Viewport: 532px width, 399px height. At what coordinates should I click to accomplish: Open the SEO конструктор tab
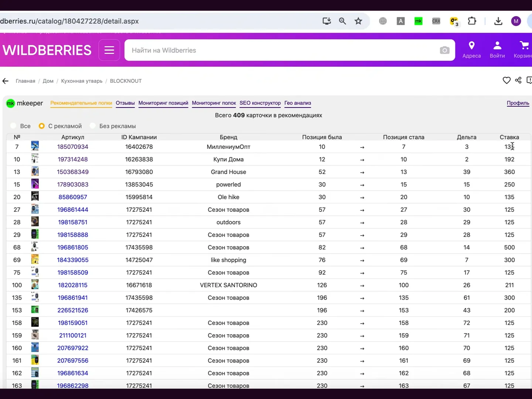tap(260, 103)
